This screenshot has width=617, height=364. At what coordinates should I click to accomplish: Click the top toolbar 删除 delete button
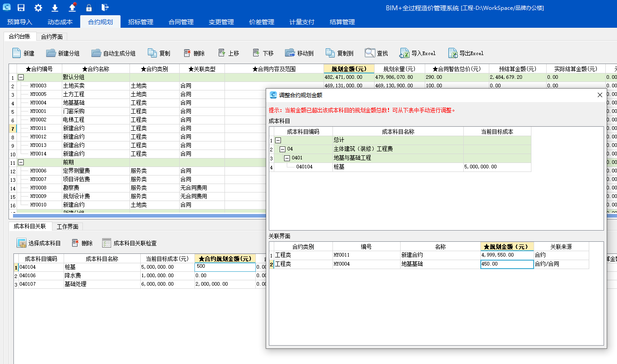tap(194, 53)
